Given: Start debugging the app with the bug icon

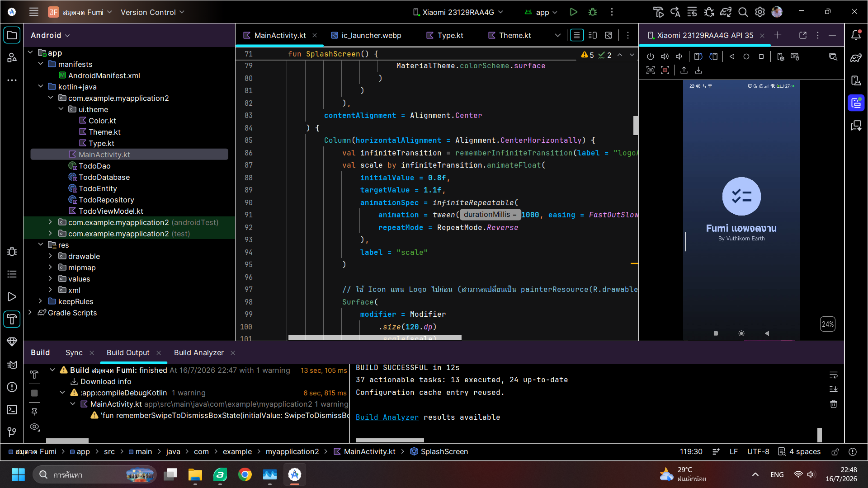Looking at the screenshot, I should pyautogui.click(x=593, y=12).
